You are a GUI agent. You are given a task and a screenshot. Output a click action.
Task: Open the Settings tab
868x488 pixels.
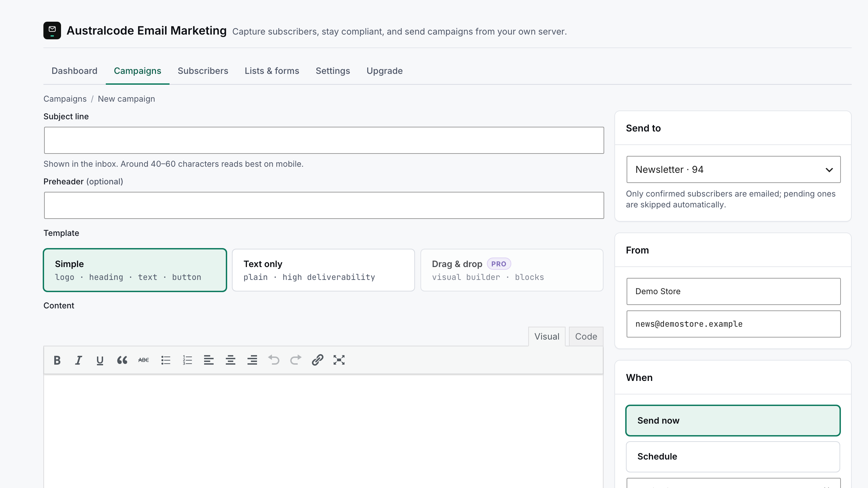tap(333, 71)
